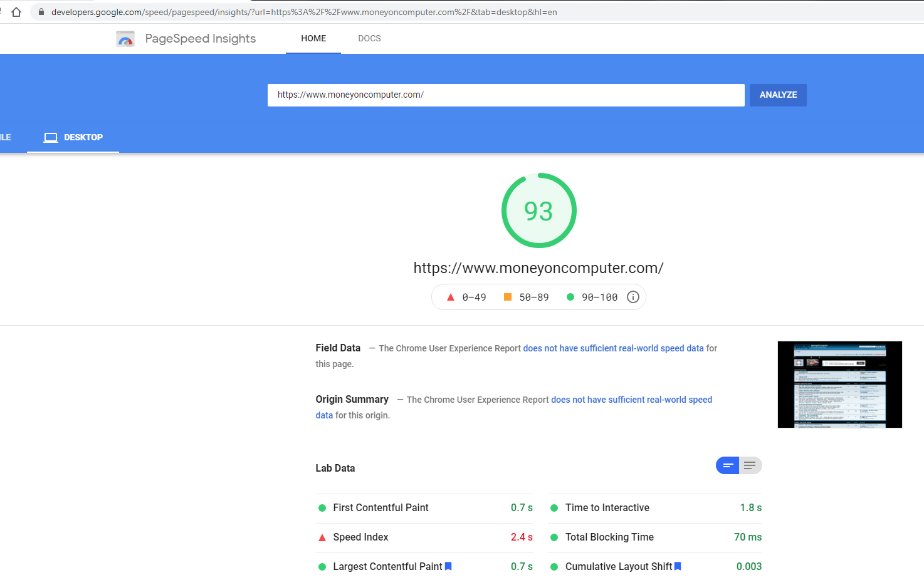Select the DESKTOP results tab
The image size is (924, 580).
(73, 137)
